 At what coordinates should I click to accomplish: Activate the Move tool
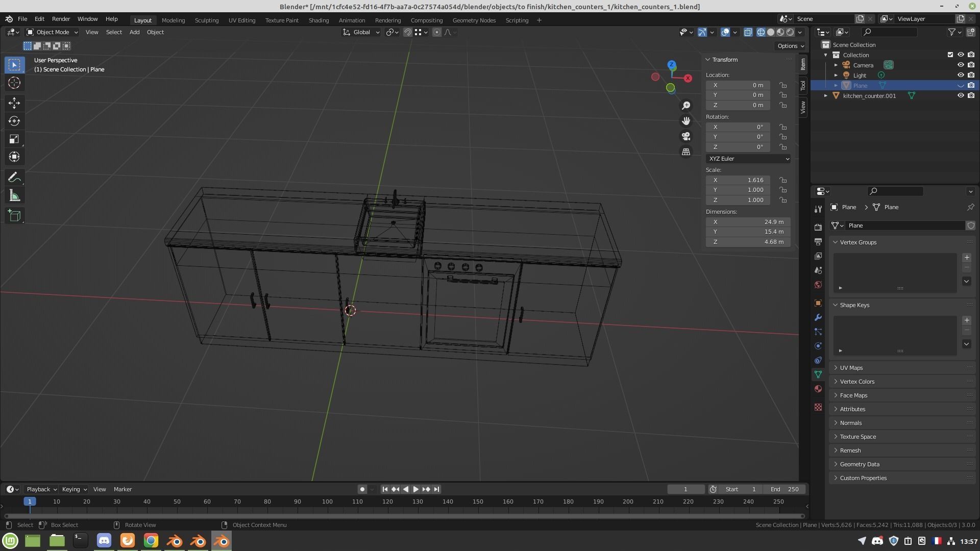[x=14, y=103]
